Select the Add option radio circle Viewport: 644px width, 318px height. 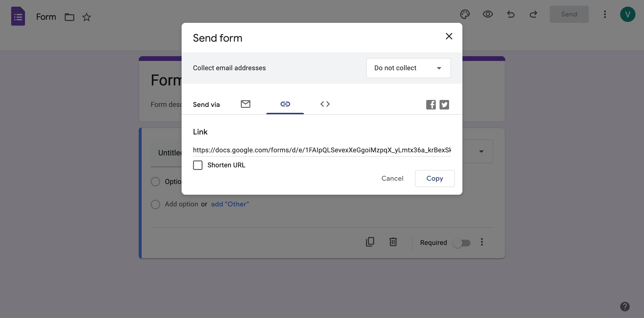coord(155,204)
